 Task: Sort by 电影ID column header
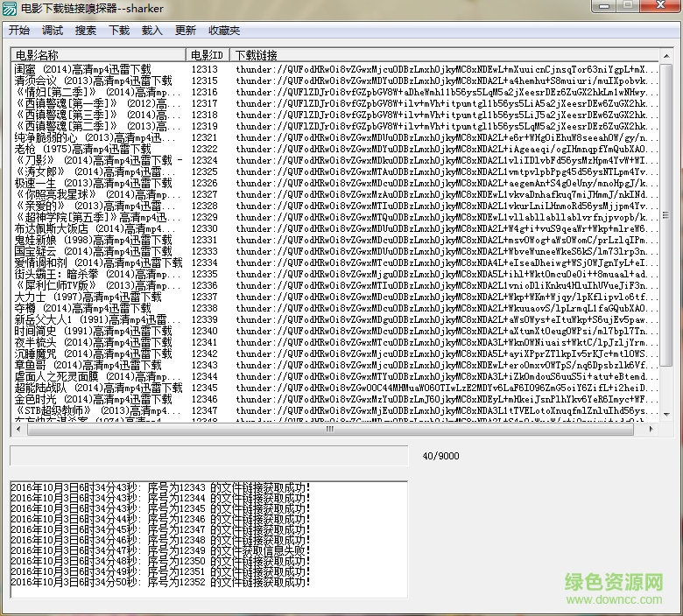coord(208,55)
